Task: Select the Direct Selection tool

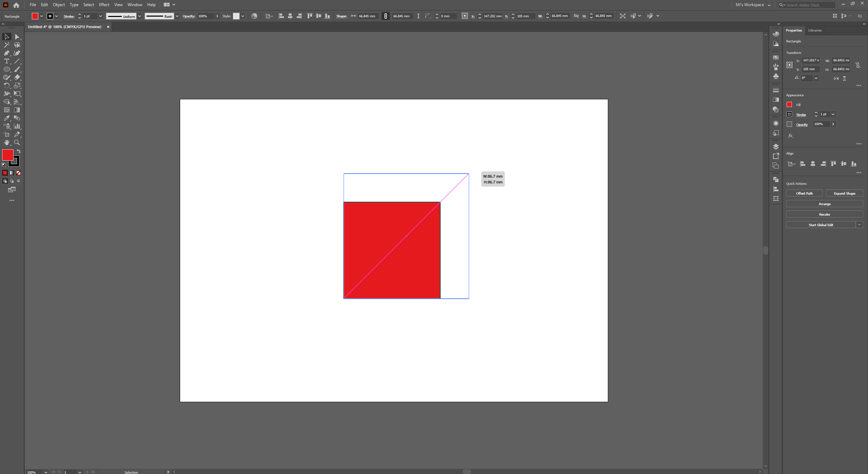Action: tap(17, 37)
